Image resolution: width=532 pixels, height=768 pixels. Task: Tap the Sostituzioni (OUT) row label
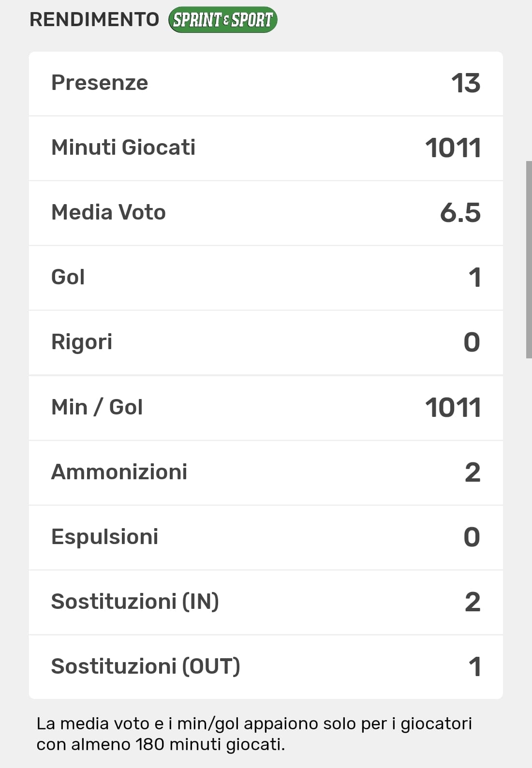click(146, 666)
